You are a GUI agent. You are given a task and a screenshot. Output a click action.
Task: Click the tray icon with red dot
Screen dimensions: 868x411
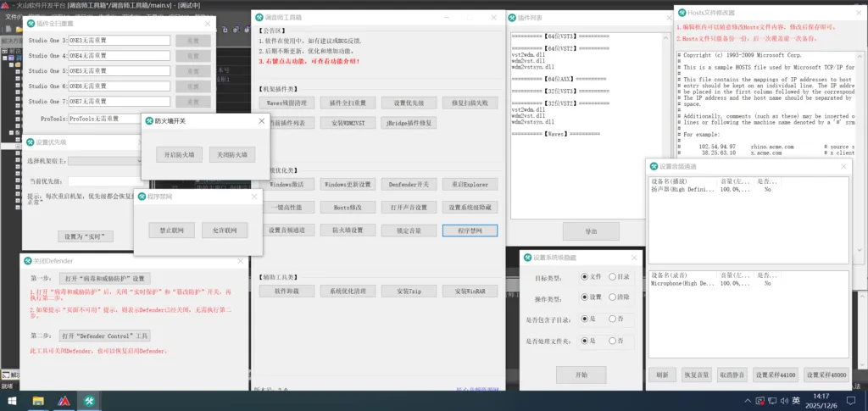pos(762,401)
